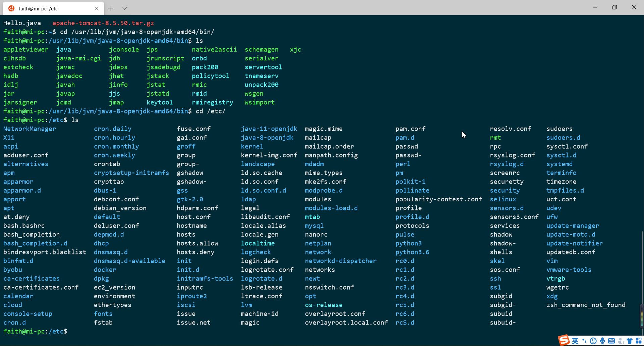Click the java-8-openjdk directory name
Viewport: 644px width, 346px height.
267,138
